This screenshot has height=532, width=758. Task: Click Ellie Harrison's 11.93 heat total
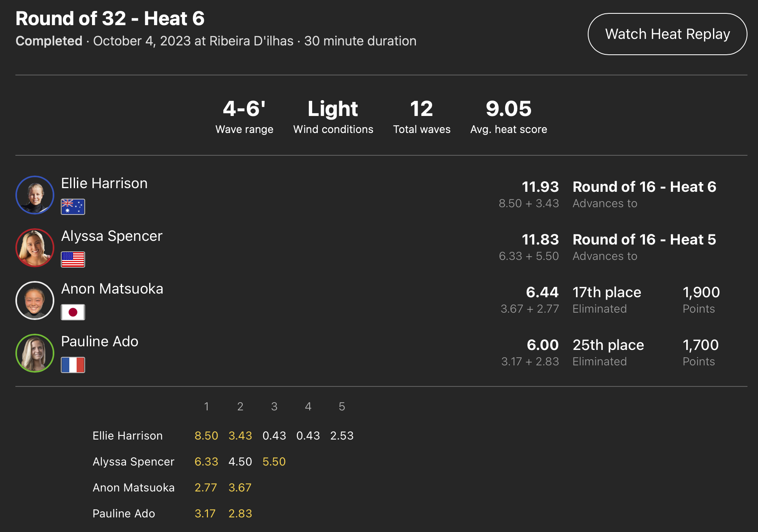click(540, 187)
